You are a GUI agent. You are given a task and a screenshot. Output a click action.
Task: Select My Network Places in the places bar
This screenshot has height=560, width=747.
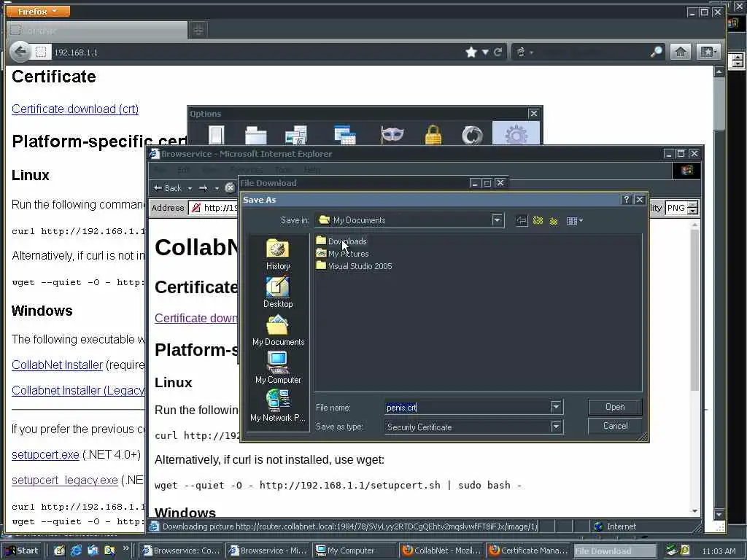pyautogui.click(x=278, y=405)
